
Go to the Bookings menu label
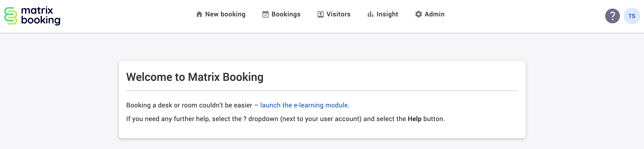tap(286, 14)
